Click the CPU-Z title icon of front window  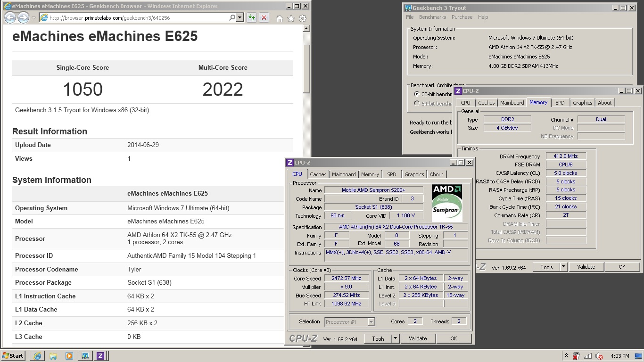[x=289, y=163]
